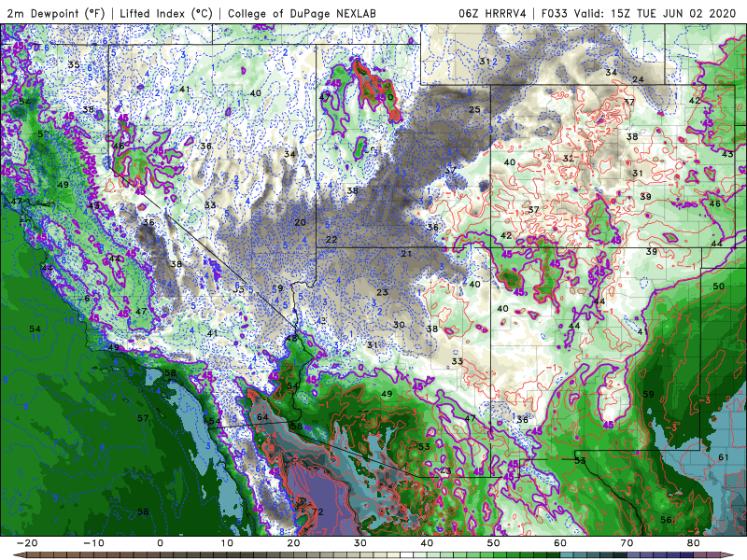The height and width of the screenshot is (560, 747).
Task: Click the 'F033 Valid: 15Z TUE JUN 02 2020' text
Action: coord(639,13)
